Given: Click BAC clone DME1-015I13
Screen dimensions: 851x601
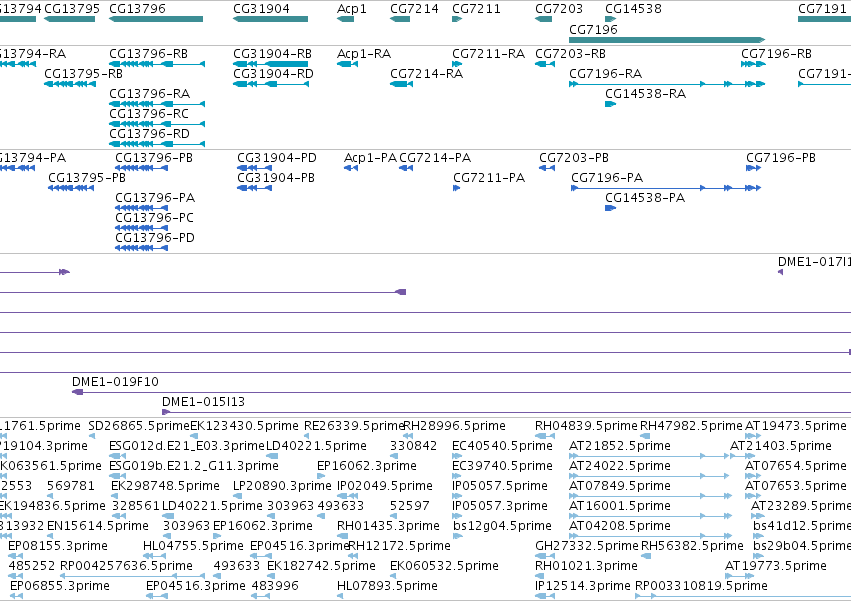Looking at the screenshot, I should [x=506, y=412].
